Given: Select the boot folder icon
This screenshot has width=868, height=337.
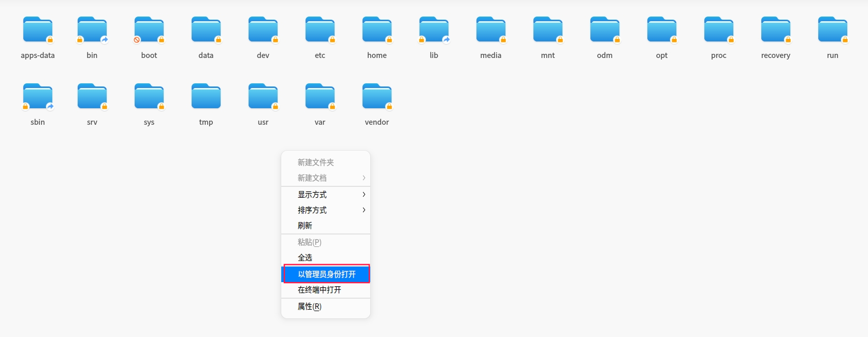Looking at the screenshot, I should tap(149, 30).
